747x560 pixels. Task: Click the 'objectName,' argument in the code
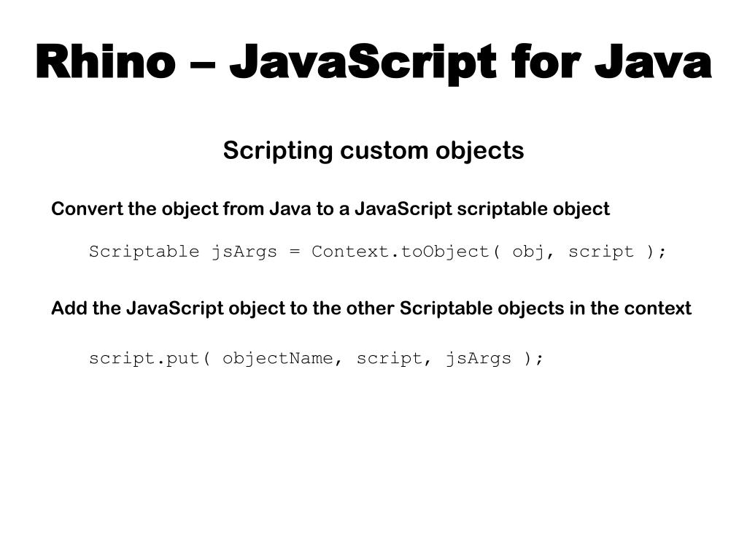[282, 359]
